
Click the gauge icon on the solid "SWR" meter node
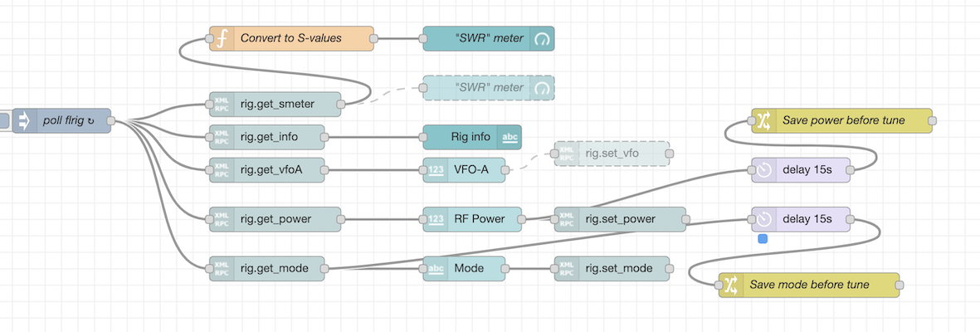click(x=542, y=38)
